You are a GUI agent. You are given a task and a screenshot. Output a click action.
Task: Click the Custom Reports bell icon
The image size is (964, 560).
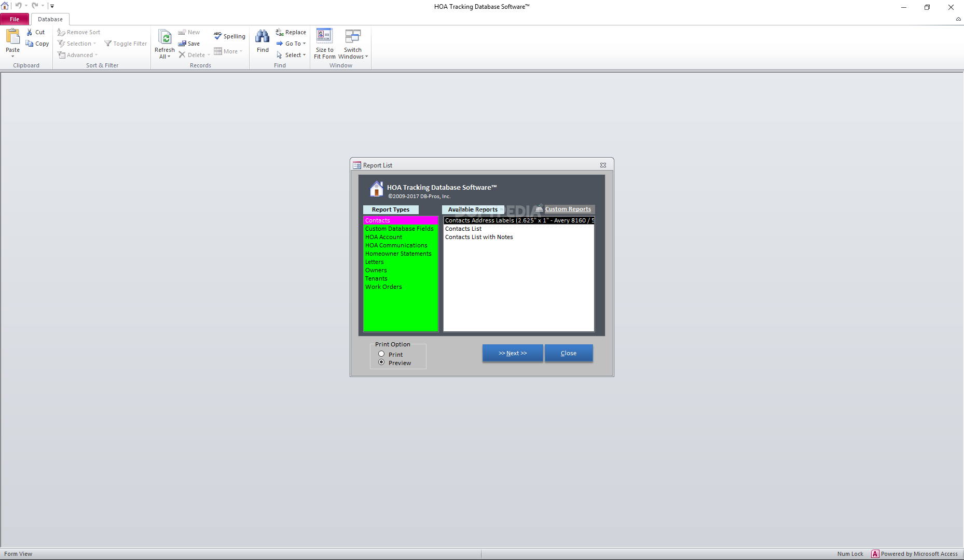[539, 208]
